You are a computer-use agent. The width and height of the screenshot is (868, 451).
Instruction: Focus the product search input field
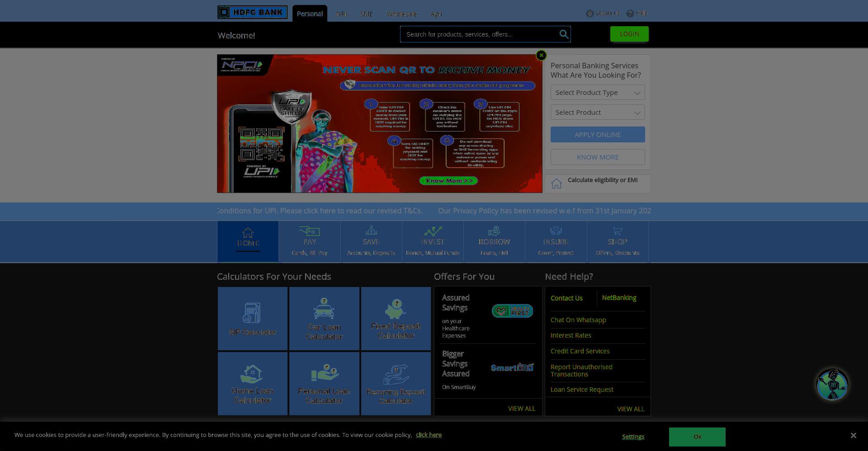480,34
